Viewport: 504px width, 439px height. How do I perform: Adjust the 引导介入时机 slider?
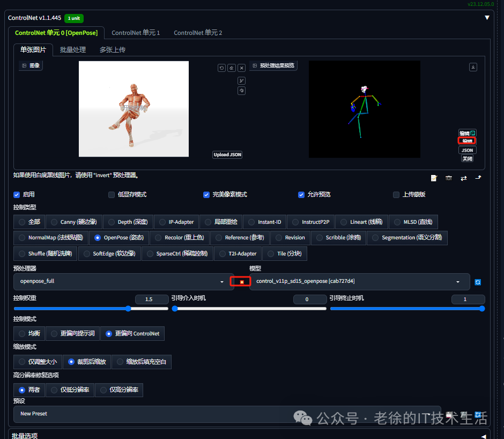pos(249,309)
